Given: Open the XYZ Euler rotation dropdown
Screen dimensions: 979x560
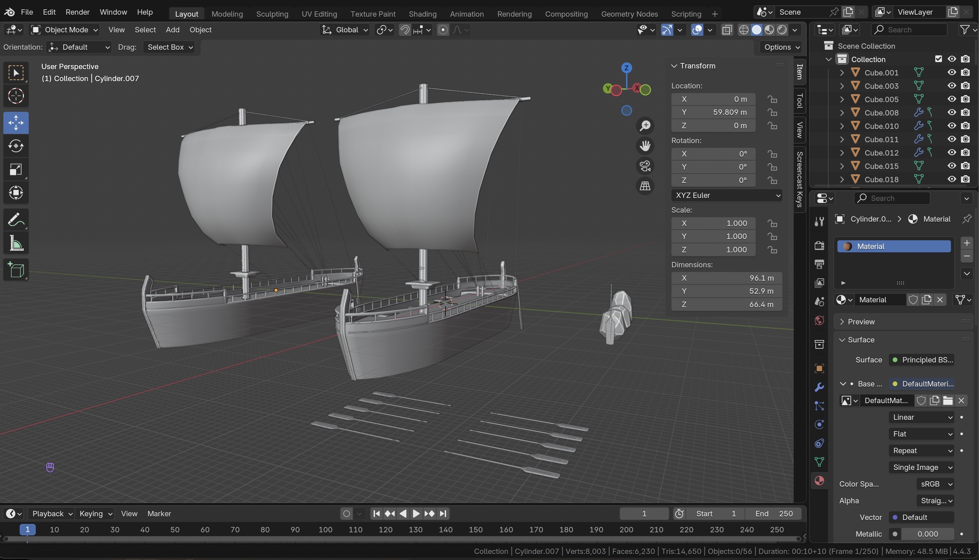Looking at the screenshot, I should coord(727,195).
